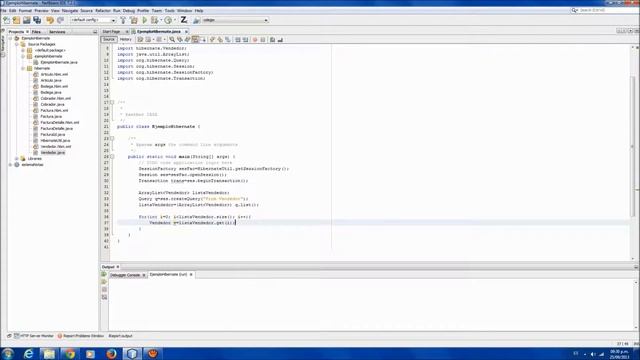Select Articulo.java in the project tree

pyautogui.click(x=51, y=80)
